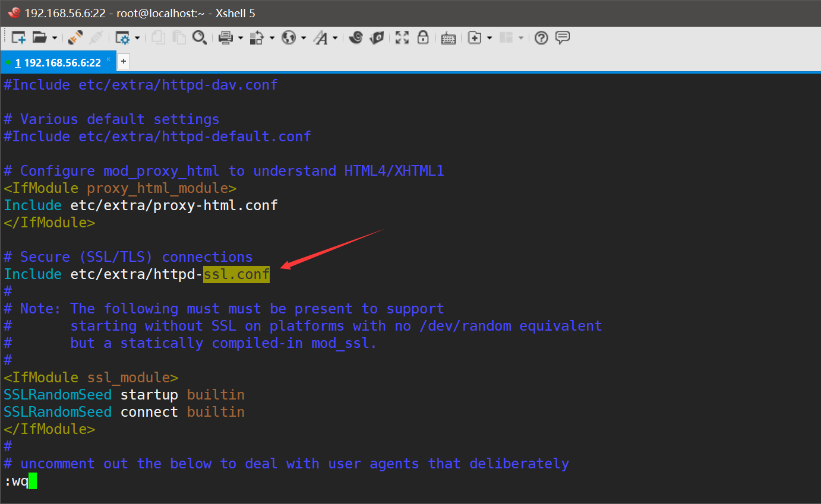This screenshot has width=821, height=504.
Task: Click the "Include etc/extra/proxy-html.conf" line
Action: (x=141, y=205)
